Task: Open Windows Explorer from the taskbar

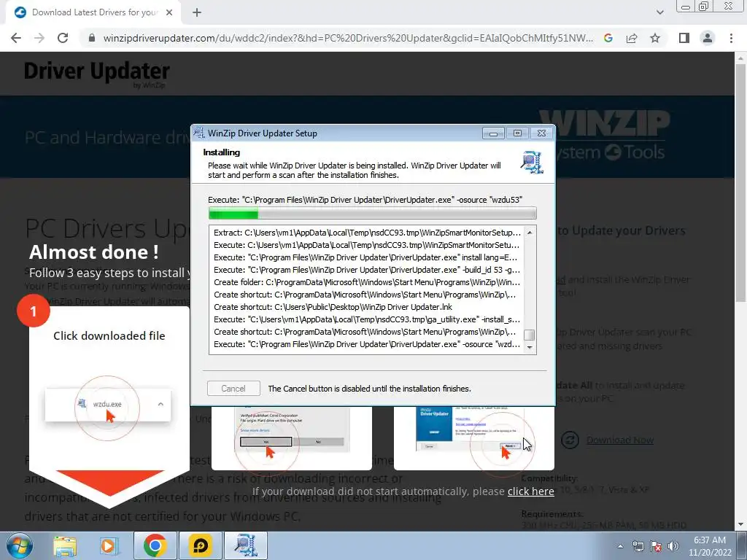Action: click(65, 545)
